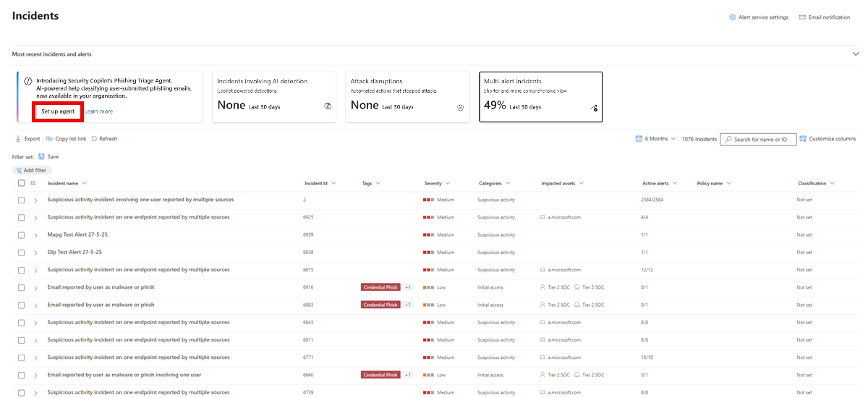Click the calendar icon for 6 Months
Image resolution: width=868 pixels, height=398 pixels.
tap(639, 139)
